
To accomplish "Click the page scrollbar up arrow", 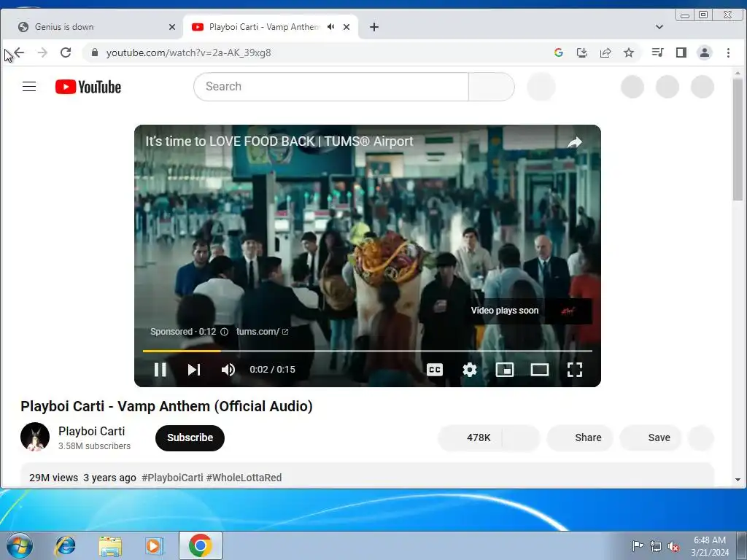I will coord(738,74).
